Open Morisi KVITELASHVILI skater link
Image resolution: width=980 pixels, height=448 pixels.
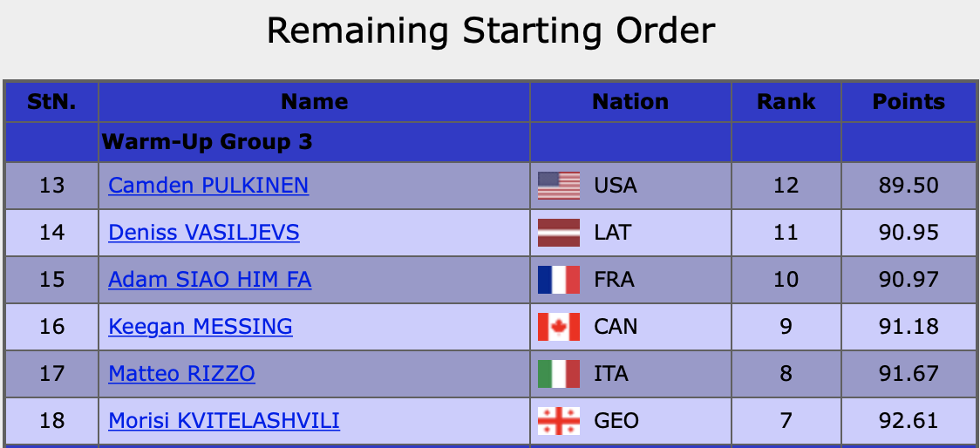pos(224,421)
